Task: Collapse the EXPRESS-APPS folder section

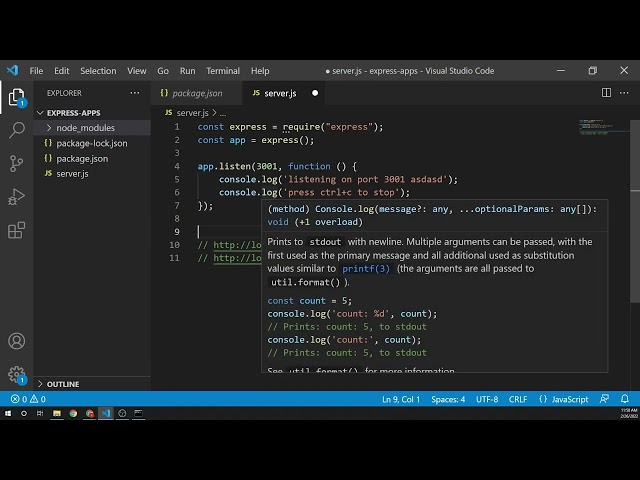Action: click(92, 113)
